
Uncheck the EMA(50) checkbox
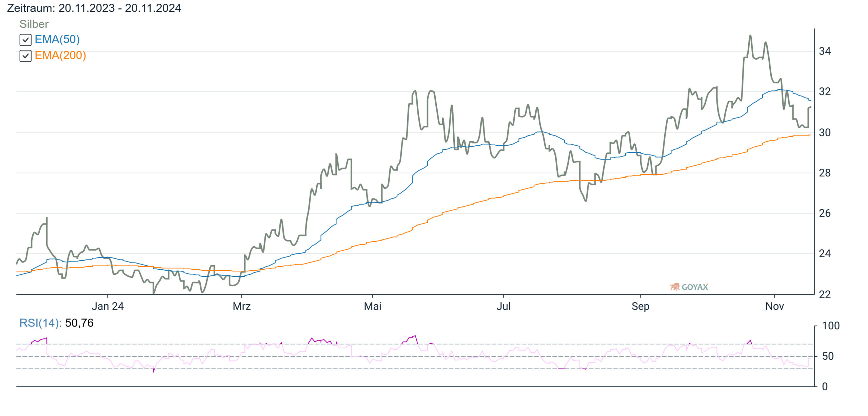(x=25, y=40)
